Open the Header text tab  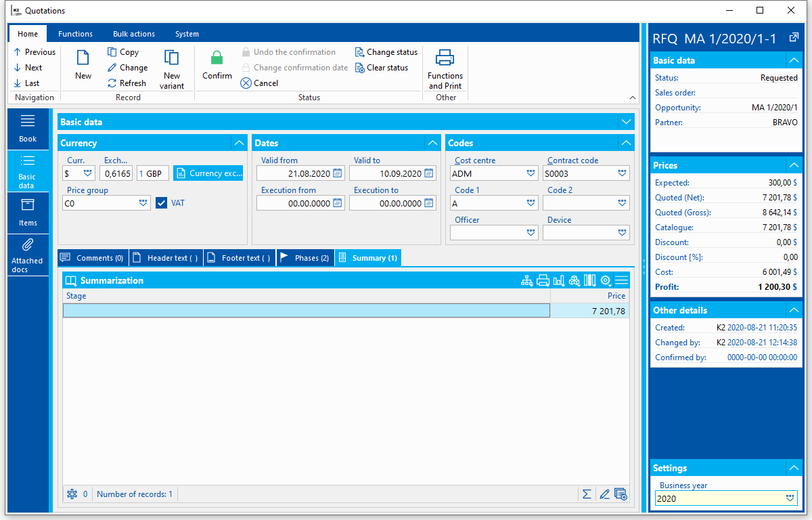point(166,258)
